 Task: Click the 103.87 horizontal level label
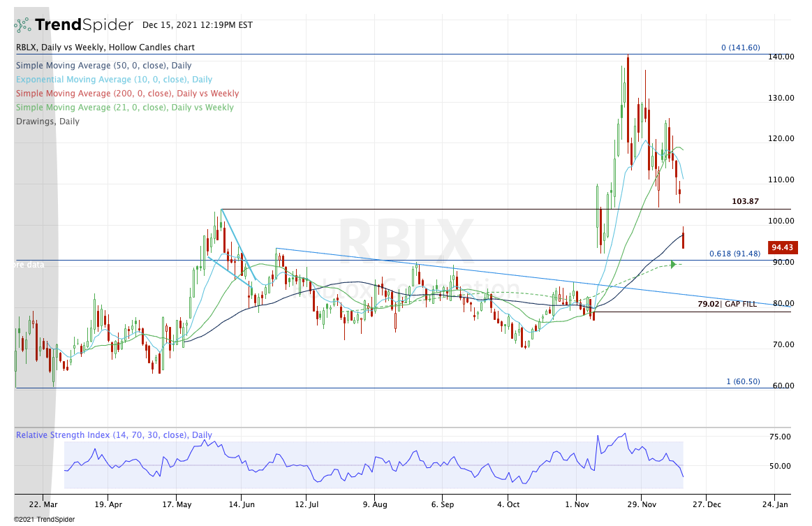pos(745,201)
